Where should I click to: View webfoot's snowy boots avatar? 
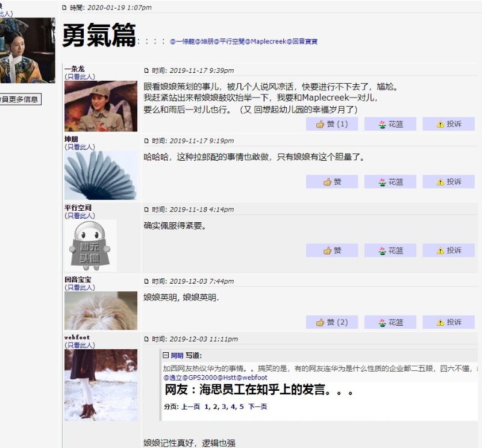(101, 385)
